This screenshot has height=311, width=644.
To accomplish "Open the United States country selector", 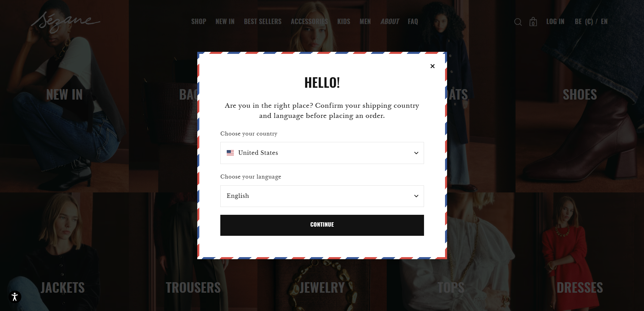I will coord(322,153).
